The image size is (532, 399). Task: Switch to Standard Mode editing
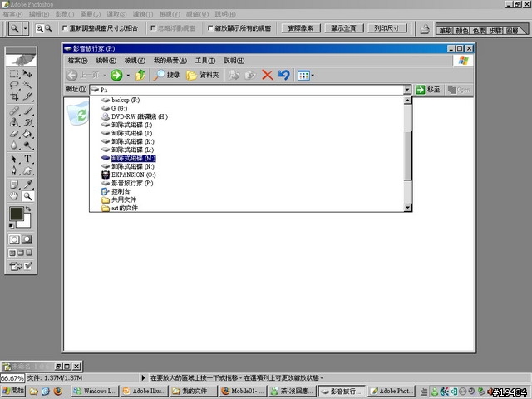14,239
